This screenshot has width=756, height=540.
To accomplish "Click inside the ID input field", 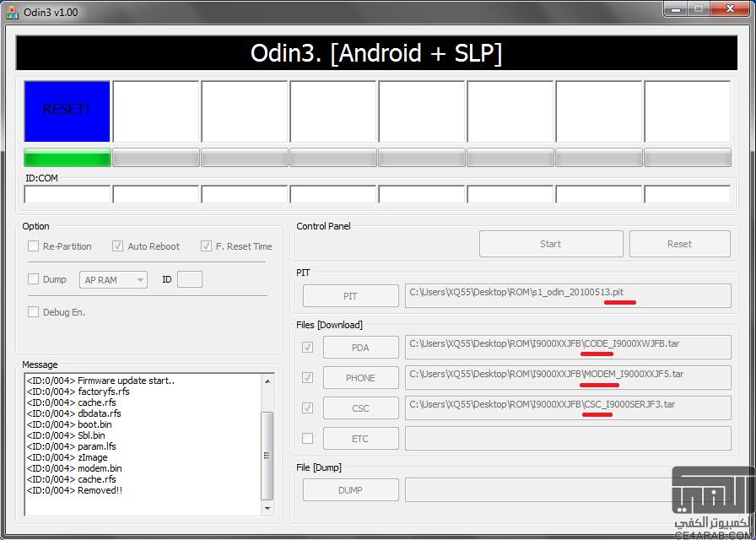I will click(x=190, y=279).
